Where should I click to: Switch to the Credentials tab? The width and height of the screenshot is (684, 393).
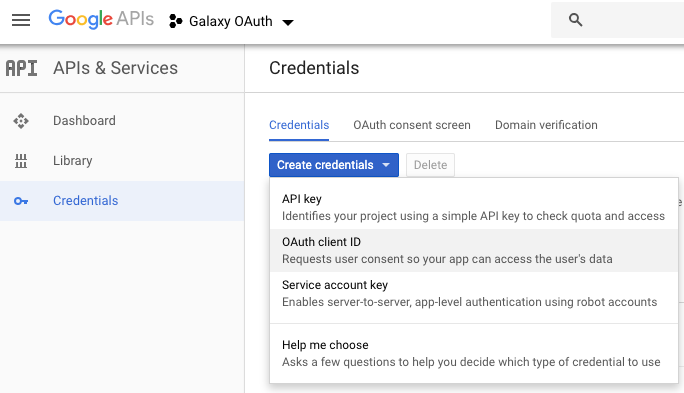pos(299,125)
